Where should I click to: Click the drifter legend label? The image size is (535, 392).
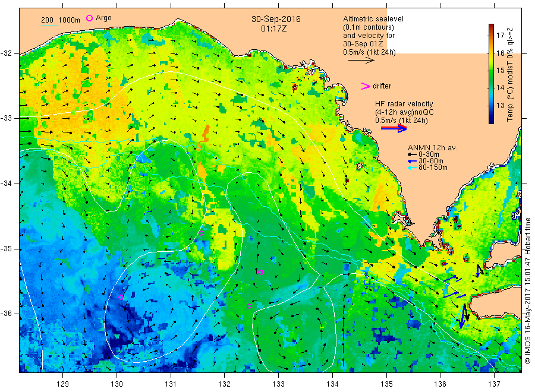(382, 86)
